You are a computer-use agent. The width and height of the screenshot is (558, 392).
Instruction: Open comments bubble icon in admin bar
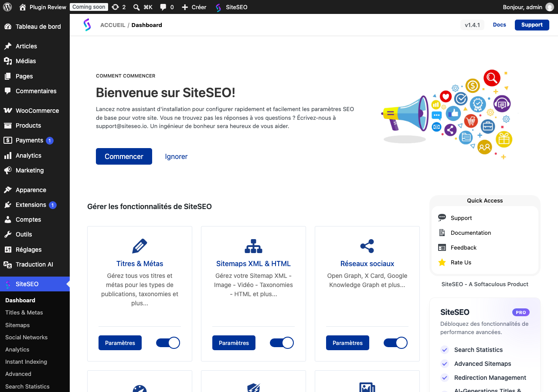tap(163, 7)
